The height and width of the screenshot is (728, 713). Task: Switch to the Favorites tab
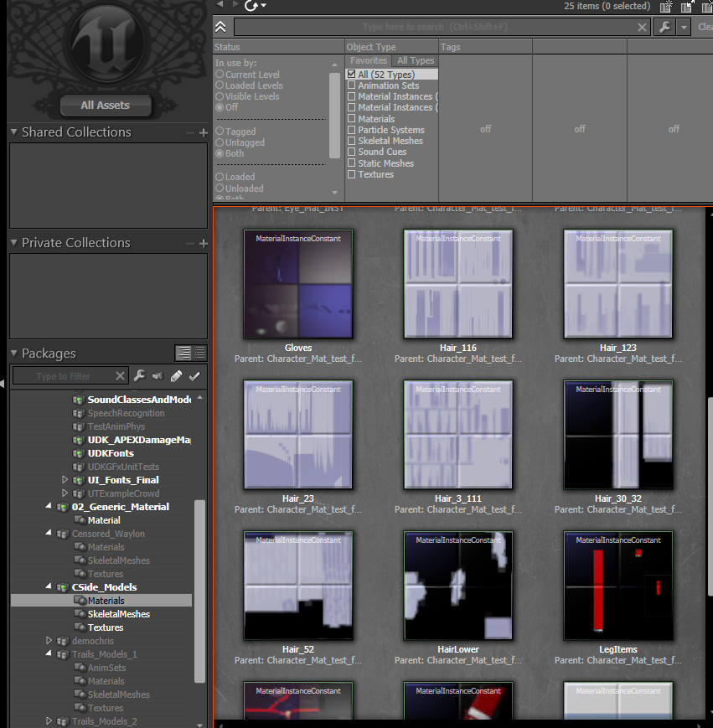[x=369, y=61]
